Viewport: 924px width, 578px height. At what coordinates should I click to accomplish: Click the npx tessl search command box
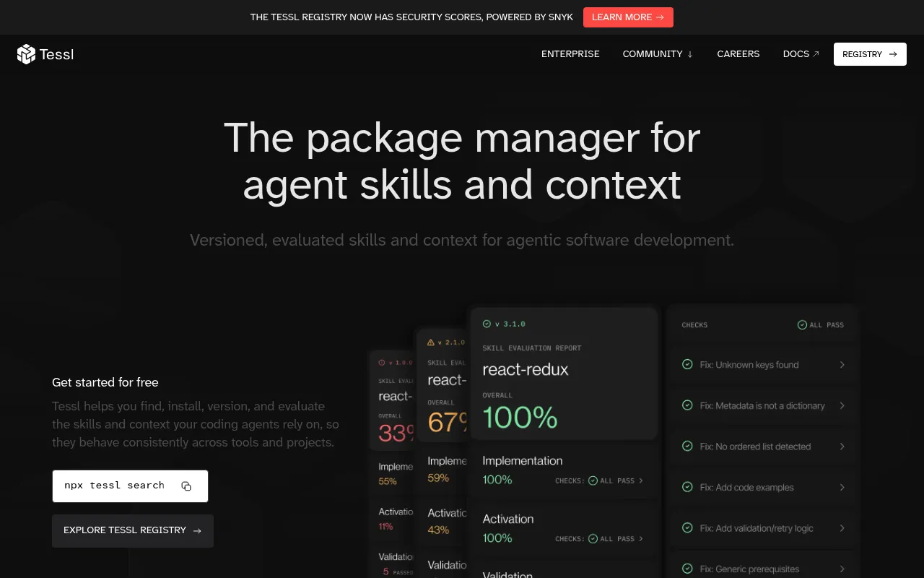point(130,486)
